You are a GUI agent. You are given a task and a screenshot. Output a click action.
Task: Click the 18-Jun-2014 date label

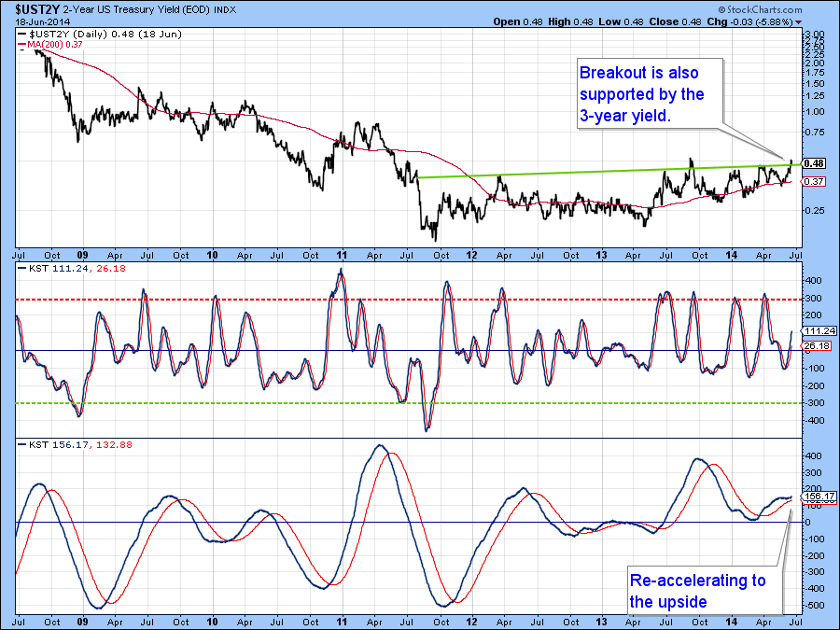tap(41, 21)
